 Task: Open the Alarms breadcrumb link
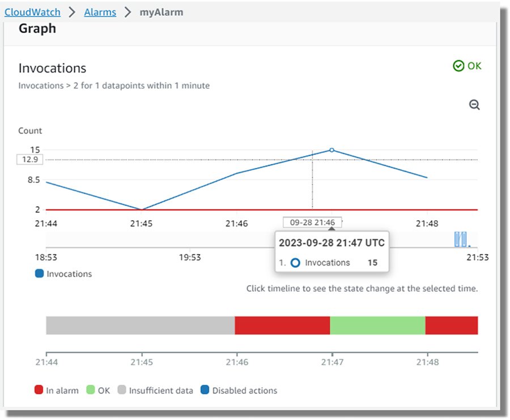click(x=100, y=12)
